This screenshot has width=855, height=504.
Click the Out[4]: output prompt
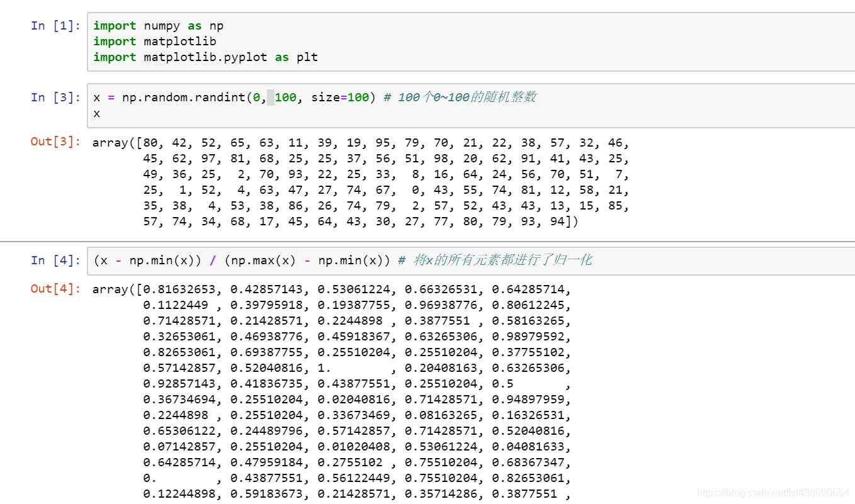coord(56,289)
